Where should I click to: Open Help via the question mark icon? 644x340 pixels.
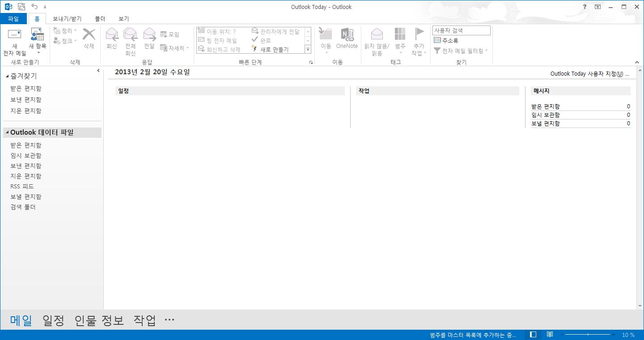coord(585,7)
